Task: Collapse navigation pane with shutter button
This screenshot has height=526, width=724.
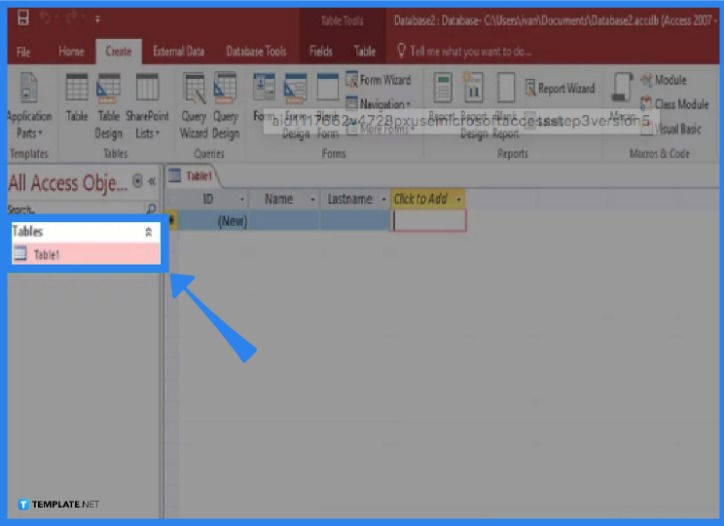Action: [x=152, y=181]
